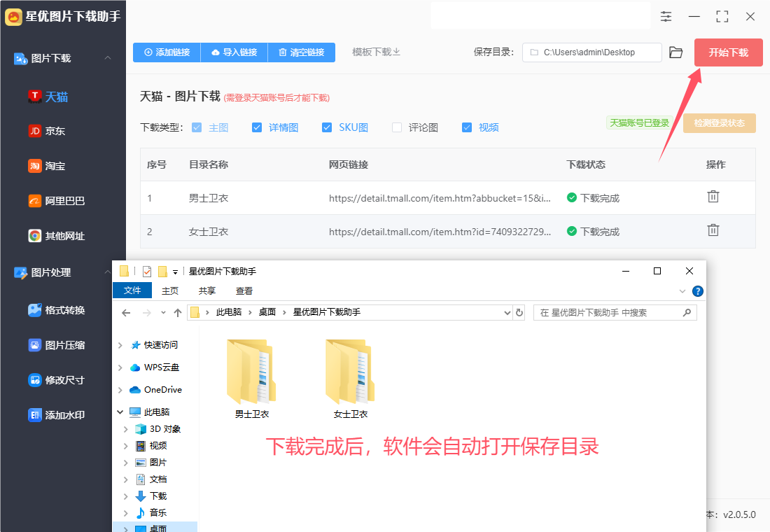Open the 男士卫衣 folder in Explorer

(251, 379)
